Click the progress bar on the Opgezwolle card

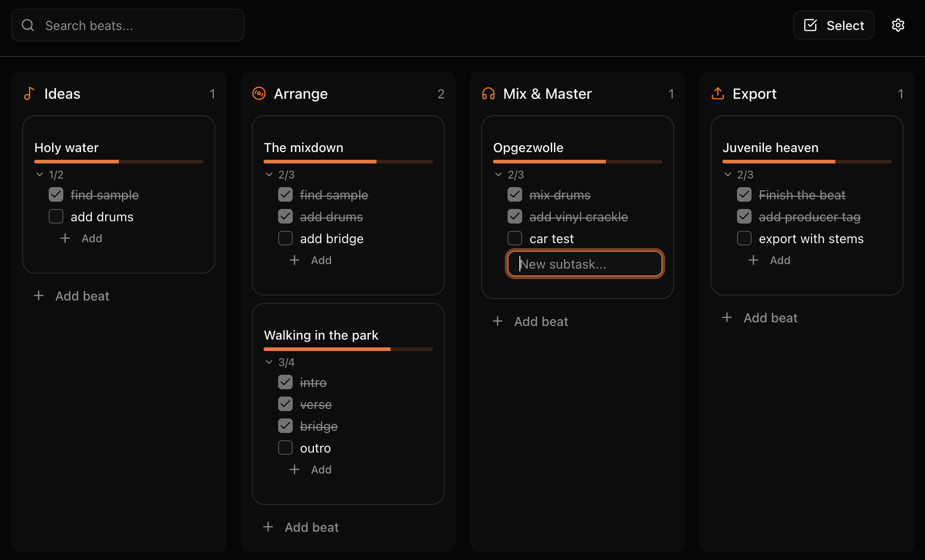[577, 162]
